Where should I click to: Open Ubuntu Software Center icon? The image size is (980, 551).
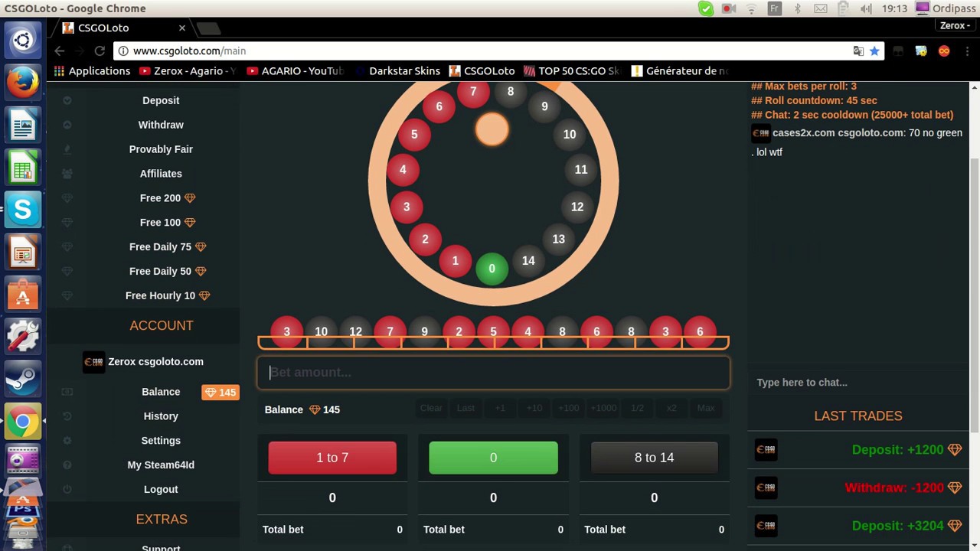pos(23,294)
